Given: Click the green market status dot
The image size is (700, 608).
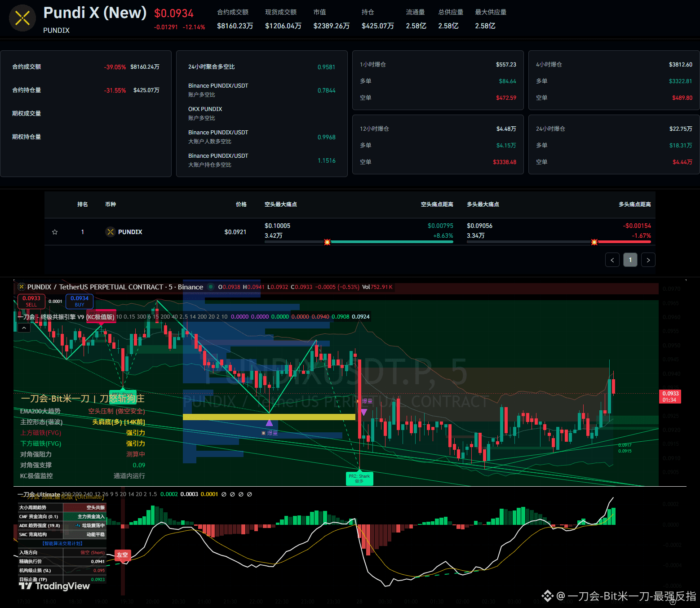Looking at the screenshot, I should (210, 287).
